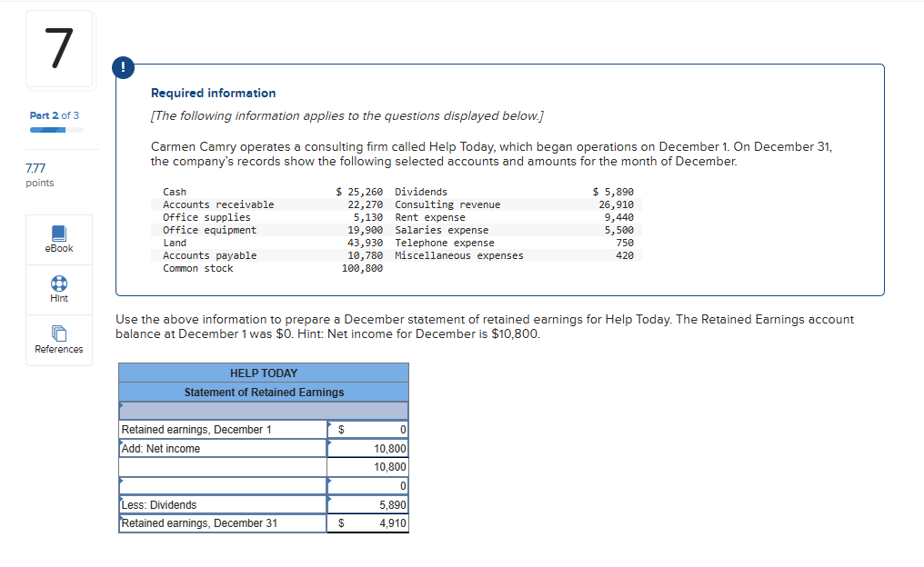Edit the net income amount 10,800 field
The height and width of the screenshot is (567, 924).
367,448
